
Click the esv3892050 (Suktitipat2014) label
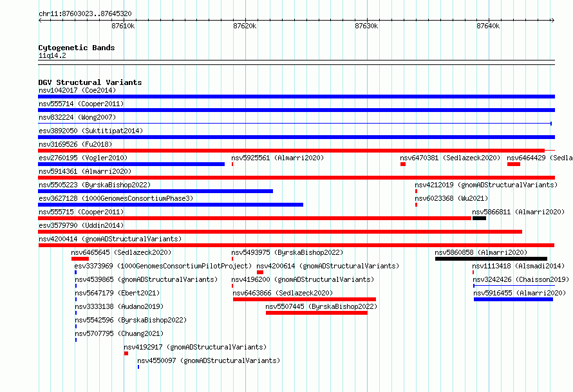[91, 131]
